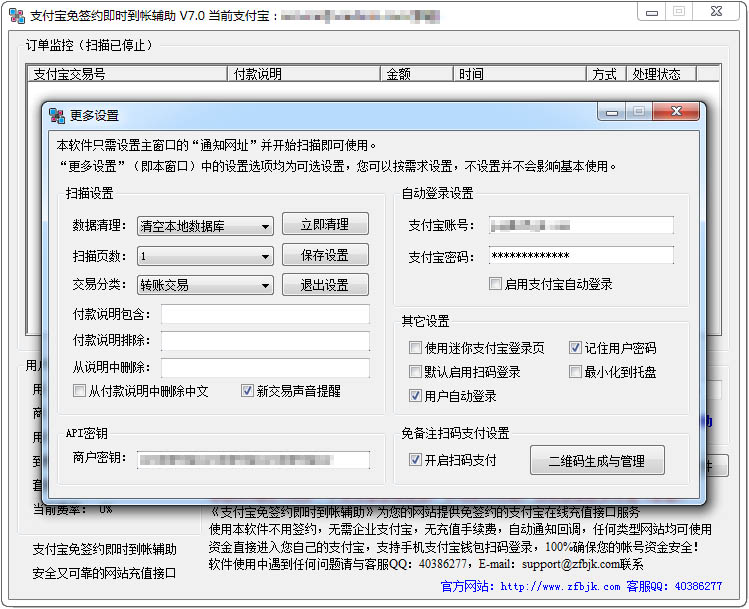Click 处理状态 column header in main window

[x=662, y=74]
